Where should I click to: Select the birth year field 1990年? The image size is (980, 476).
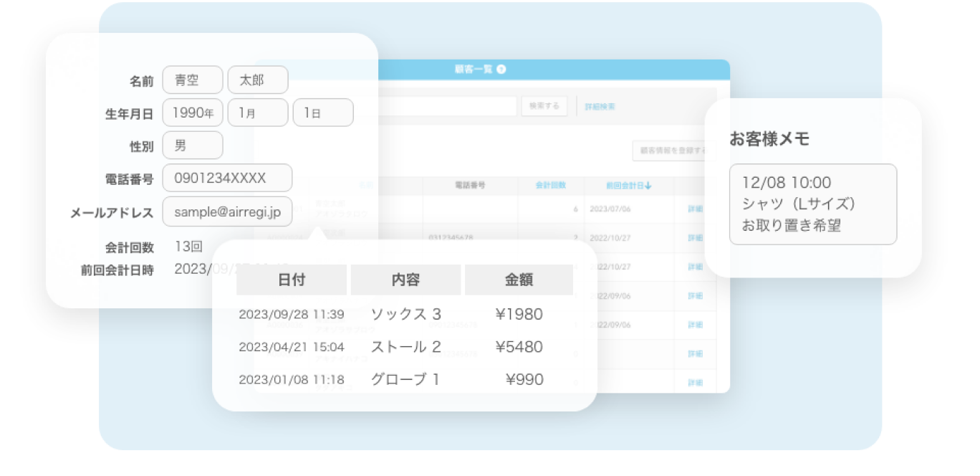[x=193, y=113]
